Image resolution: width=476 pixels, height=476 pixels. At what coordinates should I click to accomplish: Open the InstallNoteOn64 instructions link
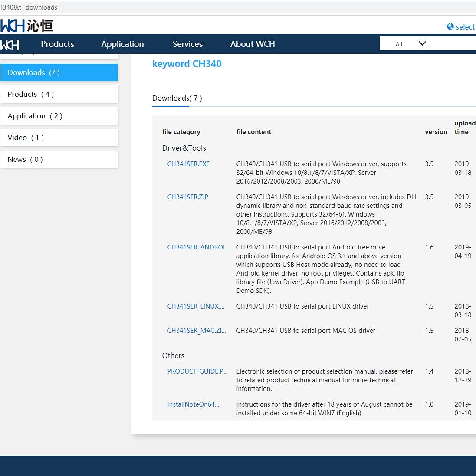point(193,404)
